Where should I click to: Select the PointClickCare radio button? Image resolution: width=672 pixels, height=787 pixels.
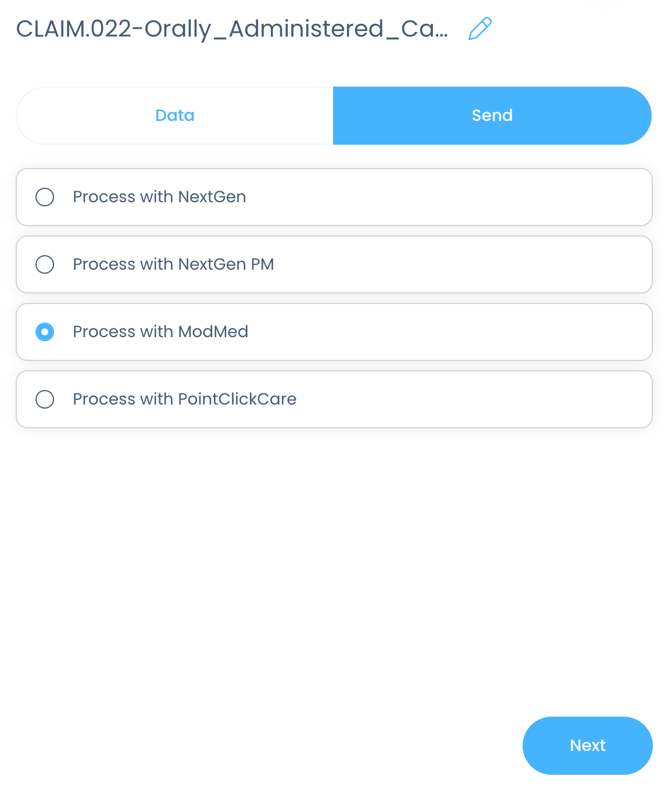45,399
